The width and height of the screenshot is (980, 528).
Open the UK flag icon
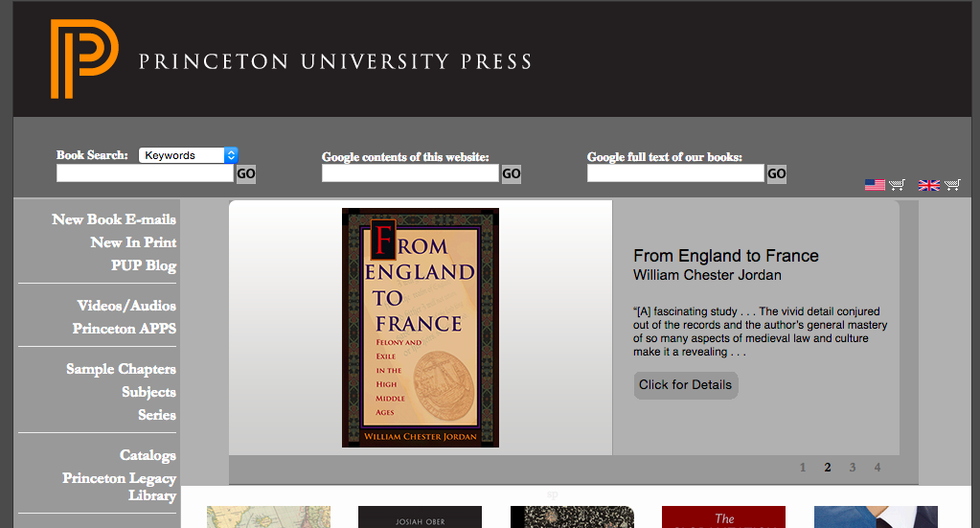pos(929,184)
